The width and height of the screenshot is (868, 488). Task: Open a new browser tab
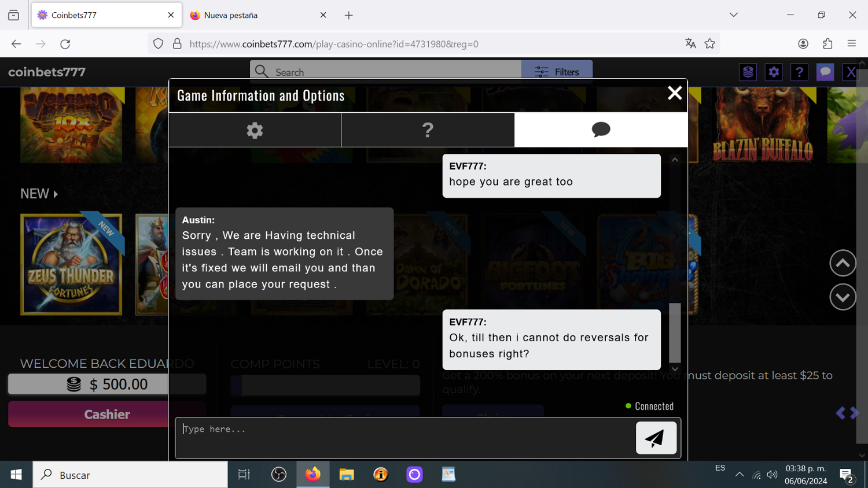(x=348, y=15)
